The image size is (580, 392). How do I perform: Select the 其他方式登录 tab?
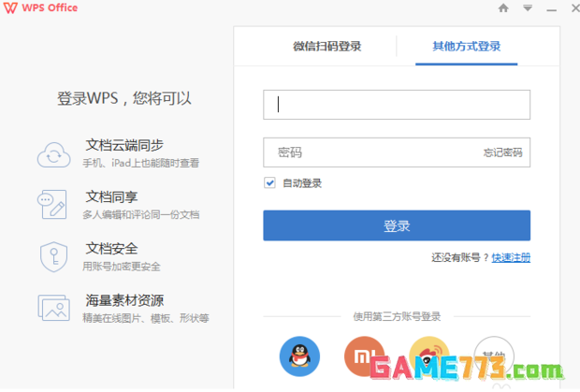pyautogui.click(x=466, y=46)
